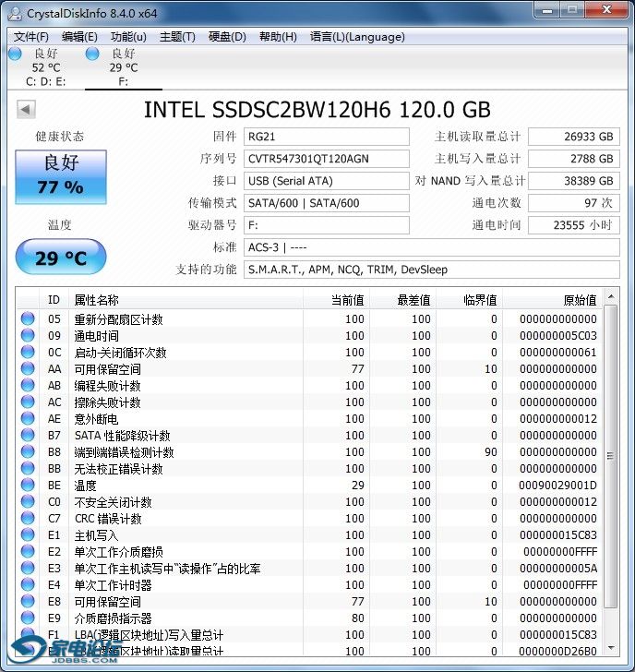The width and height of the screenshot is (635, 672).
Task: Click the serial number field CVTR547301QT120AGN
Action: point(327,159)
